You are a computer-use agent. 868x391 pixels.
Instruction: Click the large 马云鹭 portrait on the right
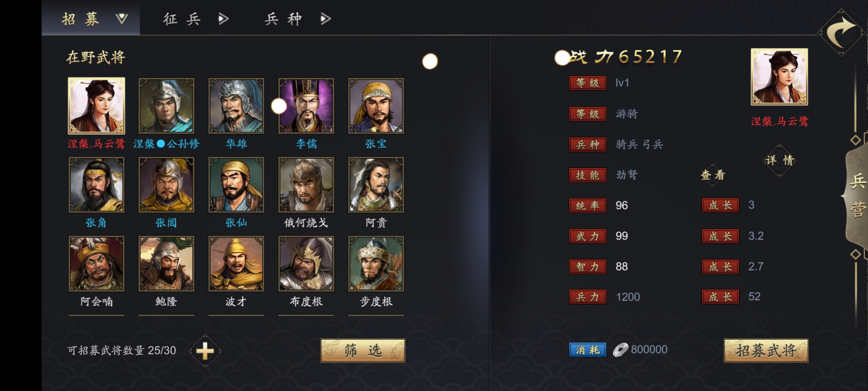(x=779, y=77)
